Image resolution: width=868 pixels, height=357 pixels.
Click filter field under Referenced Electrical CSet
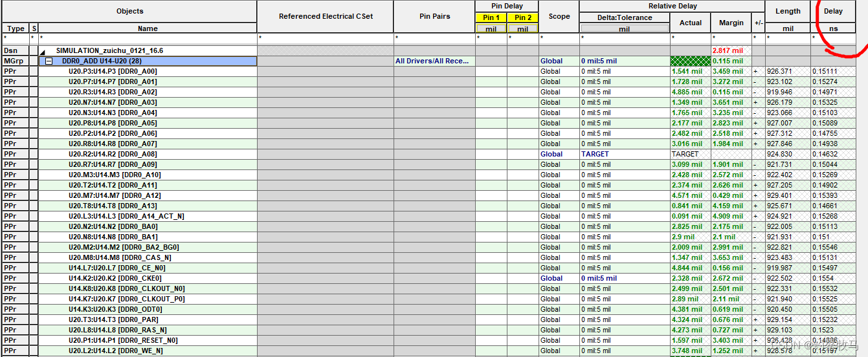click(x=326, y=39)
